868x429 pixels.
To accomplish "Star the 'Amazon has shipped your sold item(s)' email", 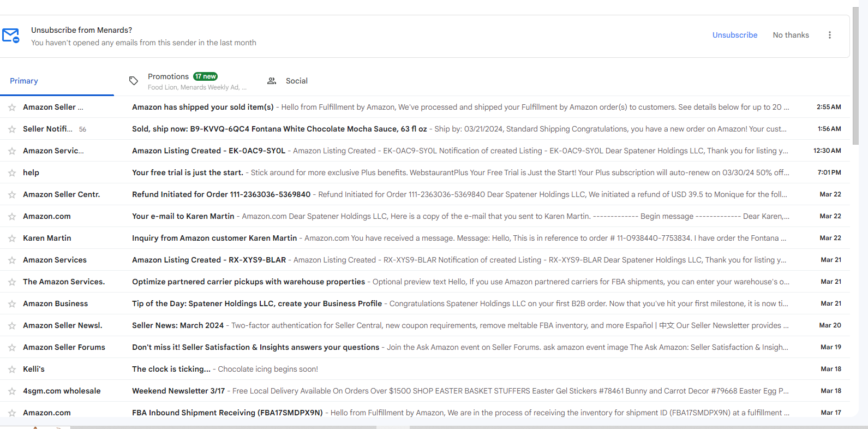I will 12,108.
